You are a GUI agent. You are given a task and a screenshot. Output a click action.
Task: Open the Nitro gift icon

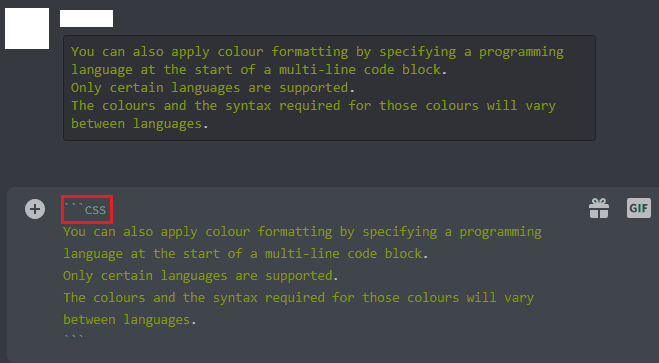click(599, 208)
